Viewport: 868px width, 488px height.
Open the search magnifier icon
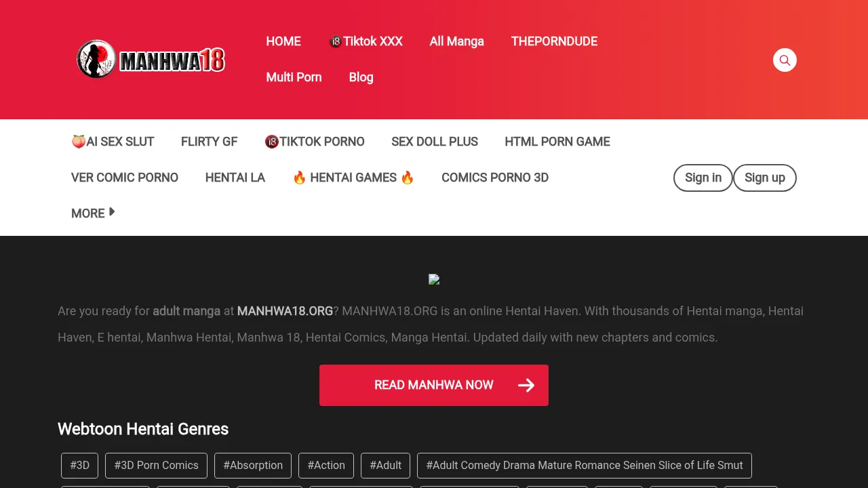(785, 60)
